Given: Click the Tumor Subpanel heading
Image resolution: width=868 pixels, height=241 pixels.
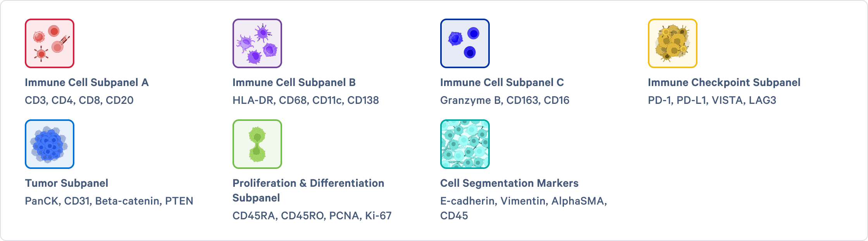Looking at the screenshot, I should [67, 183].
